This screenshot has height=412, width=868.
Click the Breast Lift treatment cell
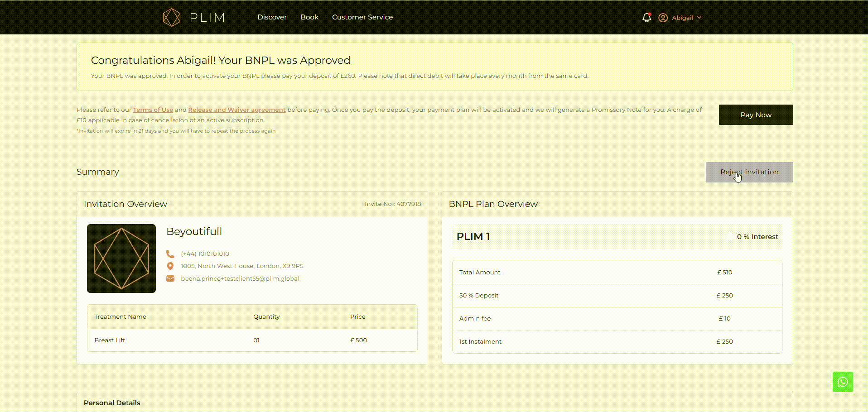coord(110,340)
